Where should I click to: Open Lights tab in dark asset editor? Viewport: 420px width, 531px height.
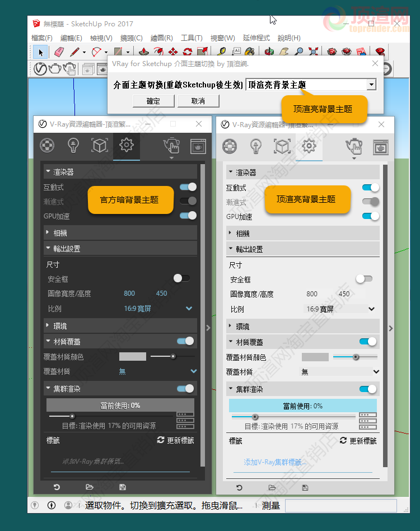coord(73,146)
